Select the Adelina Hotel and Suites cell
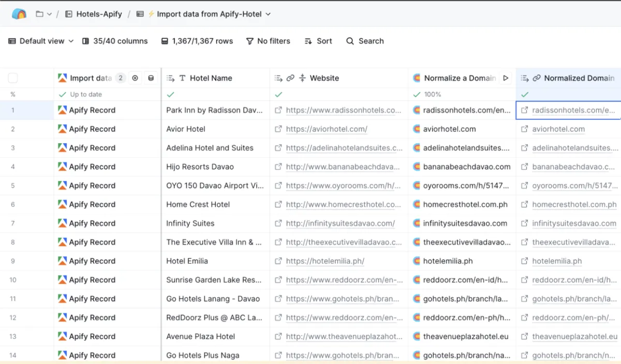Viewport: 621px width, 364px height. (x=216, y=148)
